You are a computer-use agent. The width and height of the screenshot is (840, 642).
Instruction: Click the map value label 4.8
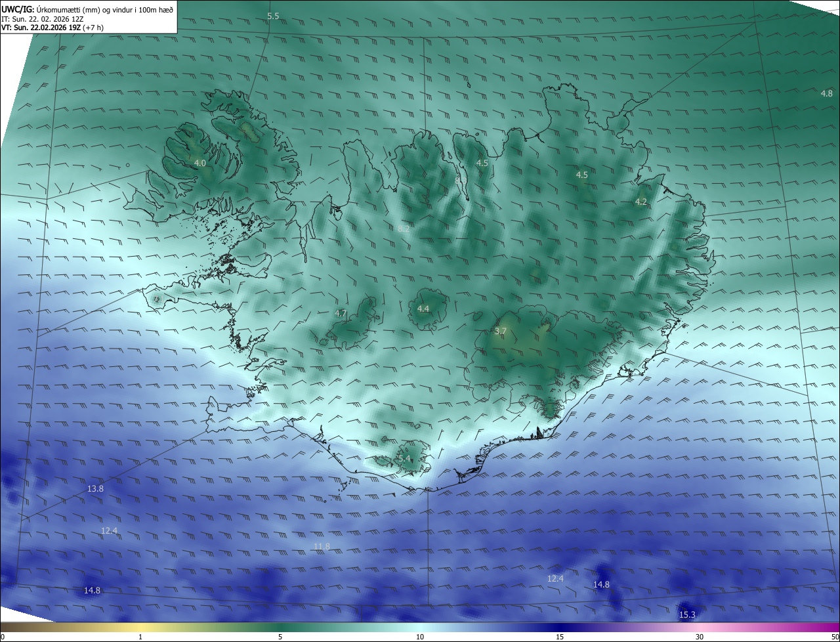point(827,93)
